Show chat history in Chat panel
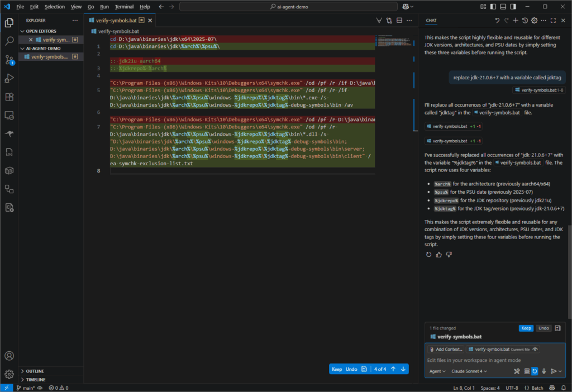Viewport: 572px width, 392px height. pyautogui.click(x=525, y=21)
